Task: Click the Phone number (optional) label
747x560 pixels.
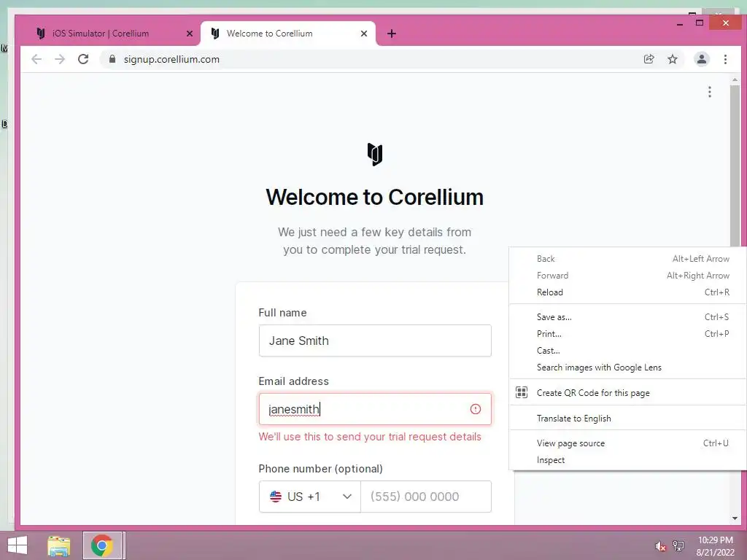Action: pyautogui.click(x=321, y=469)
